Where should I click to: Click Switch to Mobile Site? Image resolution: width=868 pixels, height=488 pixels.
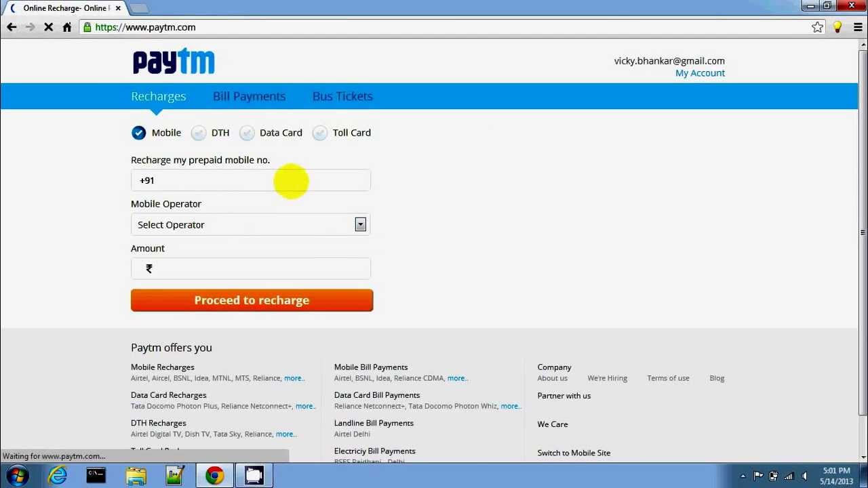point(574,453)
